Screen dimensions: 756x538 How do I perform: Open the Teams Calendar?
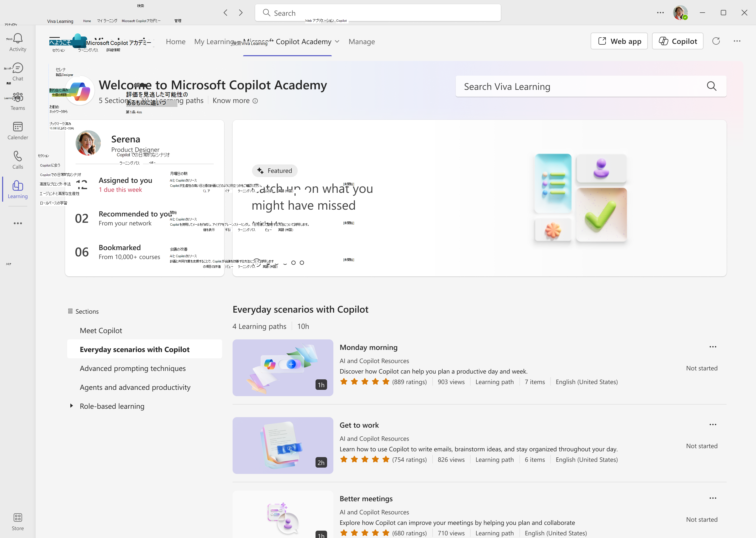click(x=17, y=131)
